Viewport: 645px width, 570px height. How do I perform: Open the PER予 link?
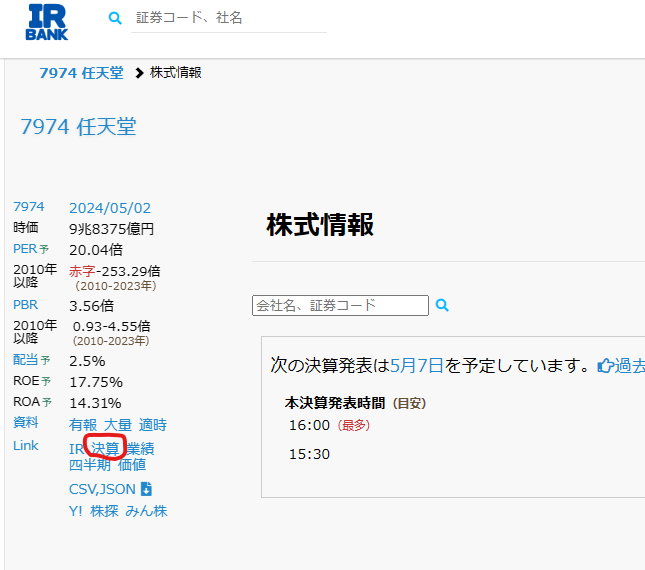pos(31,249)
